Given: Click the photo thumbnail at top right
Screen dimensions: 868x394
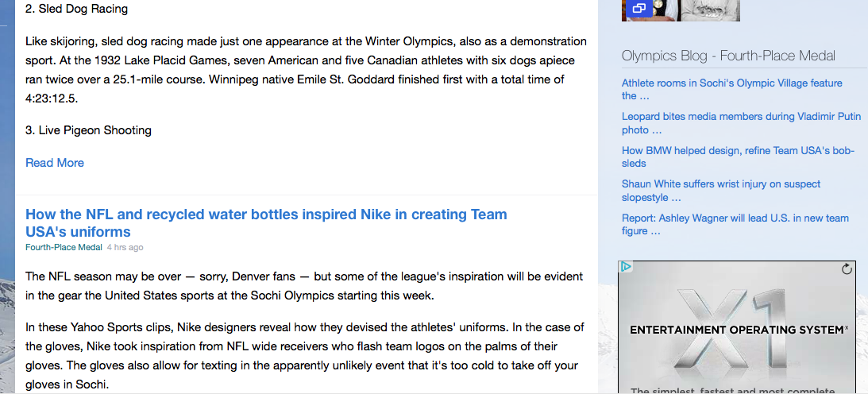Looking at the screenshot, I should coord(681,10).
